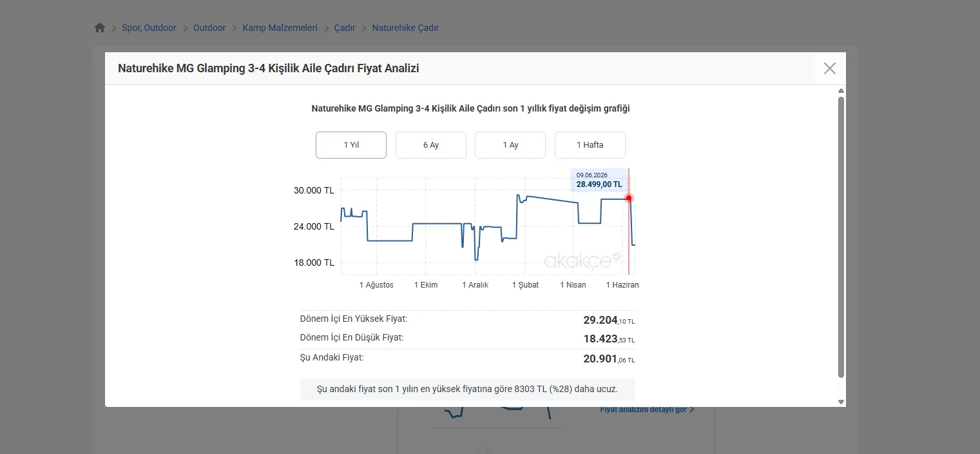Click the dialog scrollbar down arrow

[x=841, y=402]
